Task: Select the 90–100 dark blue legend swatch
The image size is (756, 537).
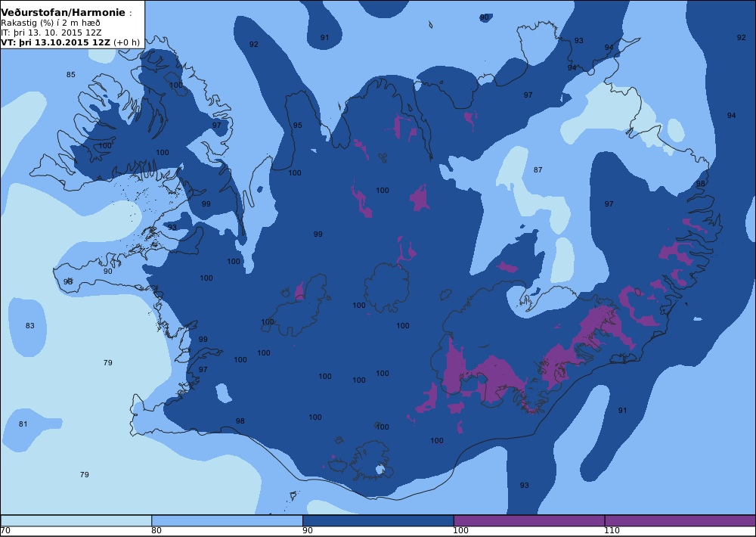Action: tap(378, 520)
